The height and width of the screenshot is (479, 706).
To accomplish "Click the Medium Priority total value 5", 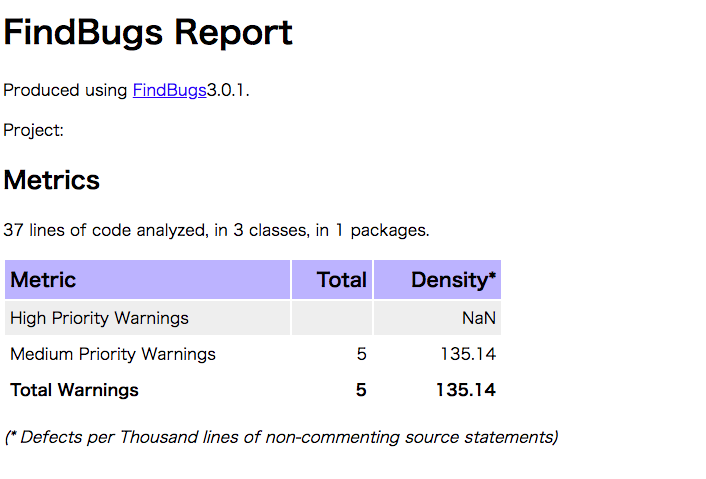I will [361, 354].
